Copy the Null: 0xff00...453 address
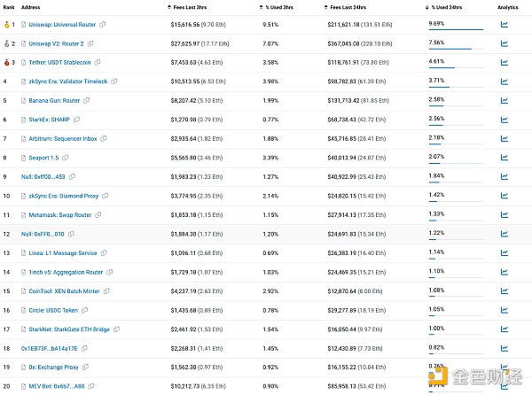Screen dimensions: 532x395 (x=72, y=176)
